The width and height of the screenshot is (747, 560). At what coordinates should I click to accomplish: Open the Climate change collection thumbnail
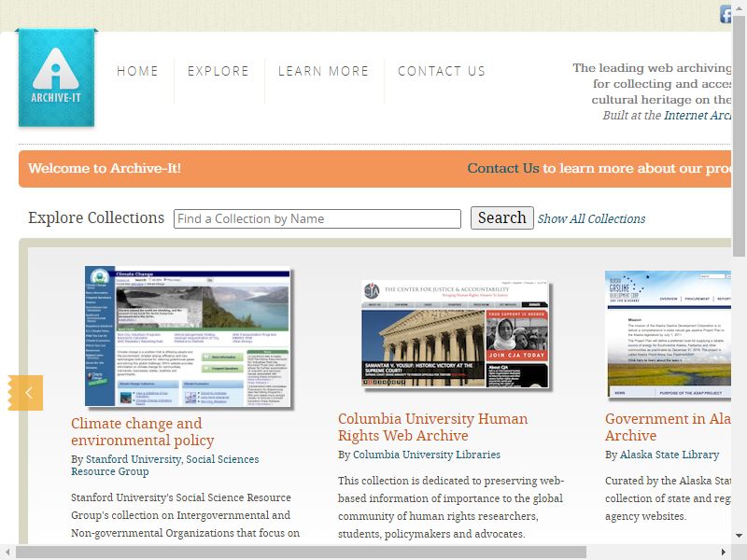tap(188, 336)
